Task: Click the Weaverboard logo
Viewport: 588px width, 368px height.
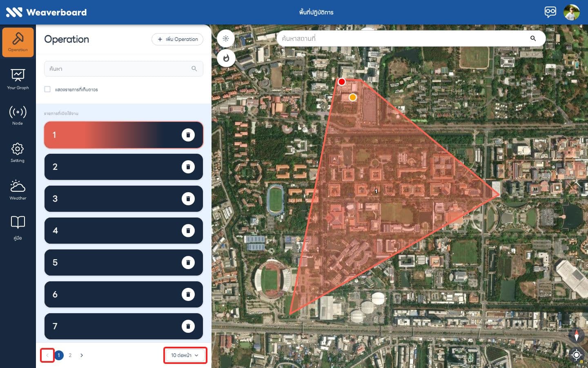Action: 46,12
